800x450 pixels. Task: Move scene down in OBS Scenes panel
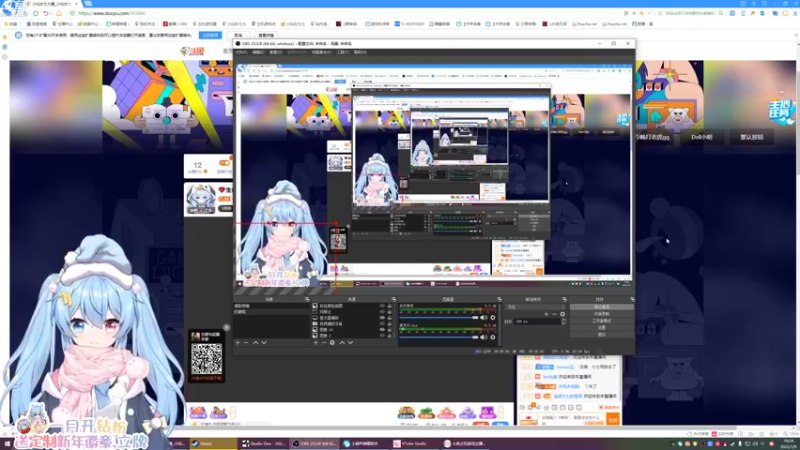pyautogui.click(x=264, y=343)
